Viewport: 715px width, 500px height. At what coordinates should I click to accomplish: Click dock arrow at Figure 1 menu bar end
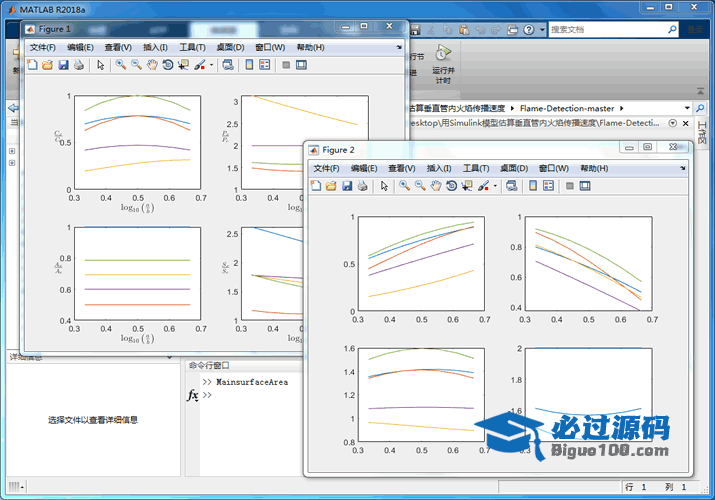click(399, 47)
